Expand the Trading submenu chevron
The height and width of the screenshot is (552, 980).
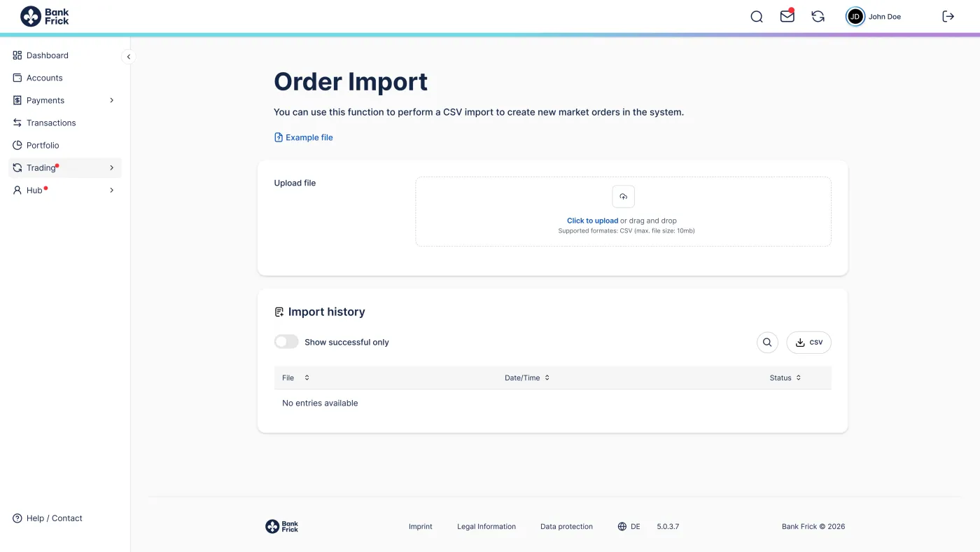coord(111,167)
